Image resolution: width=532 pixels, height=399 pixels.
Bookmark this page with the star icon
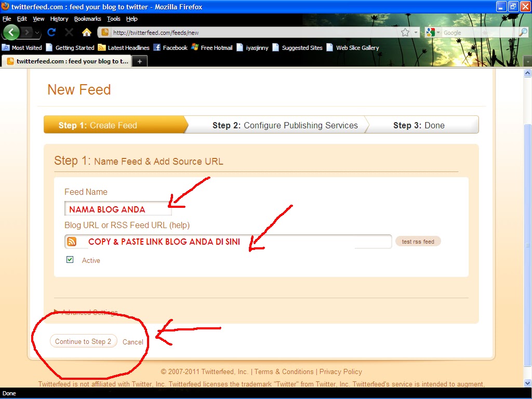pos(405,33)
